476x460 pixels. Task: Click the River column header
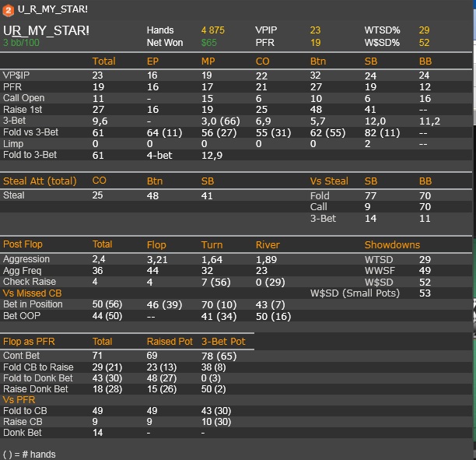point(268,245)
